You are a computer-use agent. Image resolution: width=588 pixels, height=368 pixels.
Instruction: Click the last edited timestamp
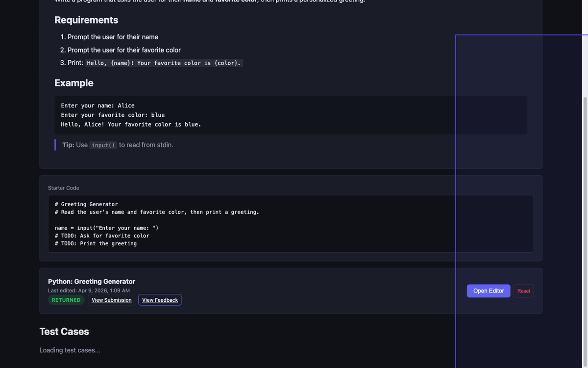coord(89,290)
